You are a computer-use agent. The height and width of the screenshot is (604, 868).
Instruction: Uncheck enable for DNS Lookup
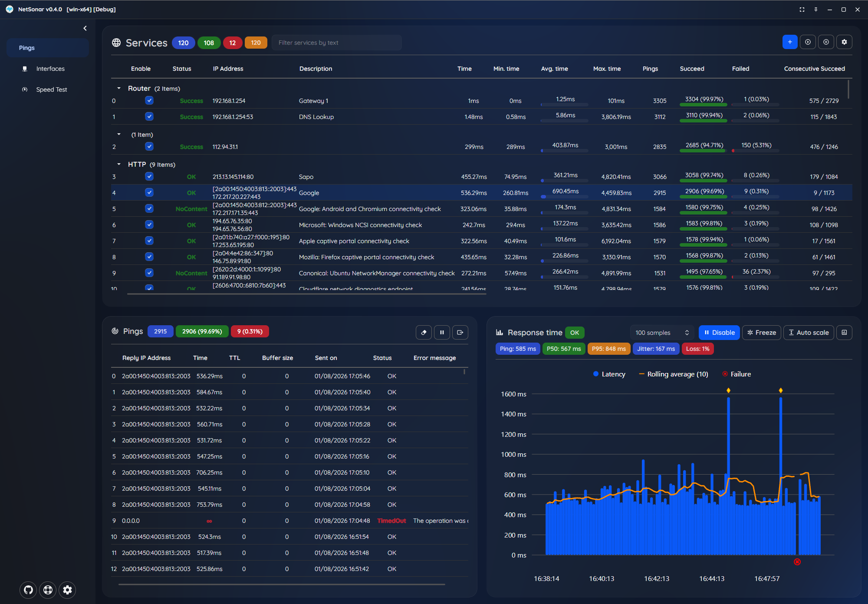pos(149,116)
